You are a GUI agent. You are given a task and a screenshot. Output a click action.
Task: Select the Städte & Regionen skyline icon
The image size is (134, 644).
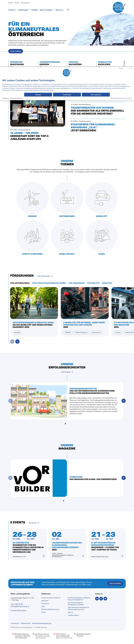pos(32,236)
